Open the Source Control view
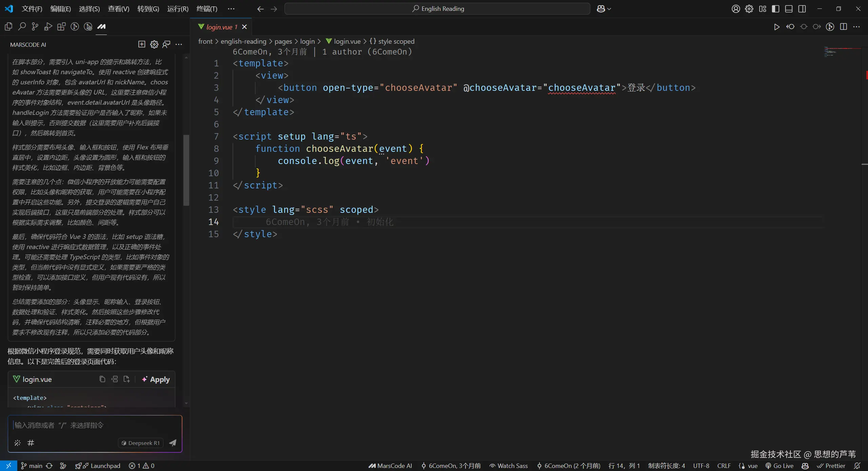The width and height of the screenshot is (868, 471). tap(35, 26)
